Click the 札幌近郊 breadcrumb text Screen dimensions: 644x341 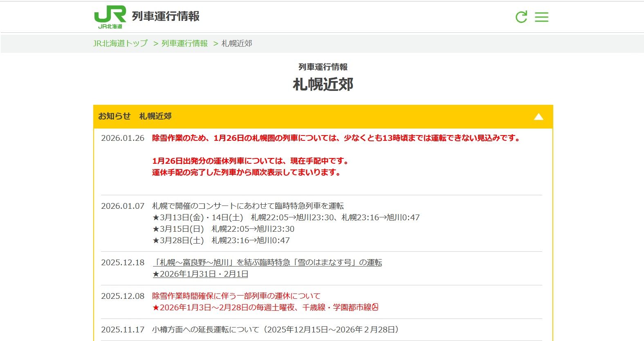tap(237, 43)
